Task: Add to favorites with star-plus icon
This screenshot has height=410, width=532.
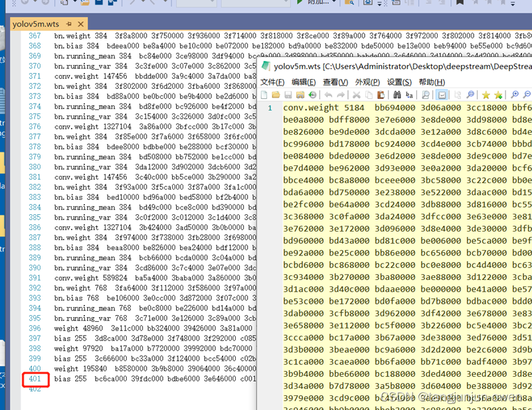Action: coord(498,96)
